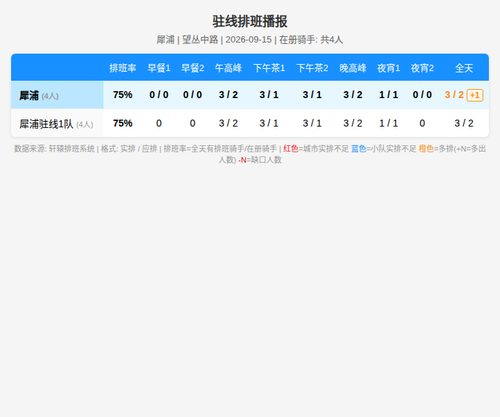Click the 下午茶2 value 3 / 1 in 犀浦 row
The width and height of the screenshot is (500, 417).
pos(312,95)
